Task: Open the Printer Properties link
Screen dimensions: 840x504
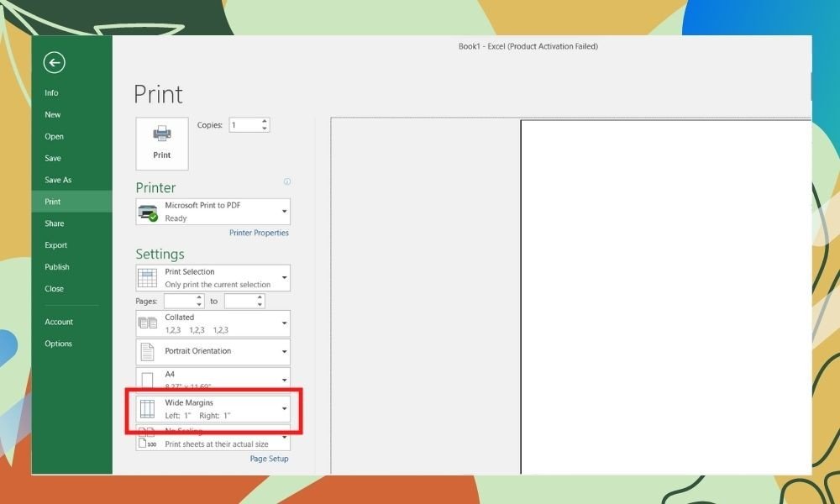Action: [x=259, y=233]
